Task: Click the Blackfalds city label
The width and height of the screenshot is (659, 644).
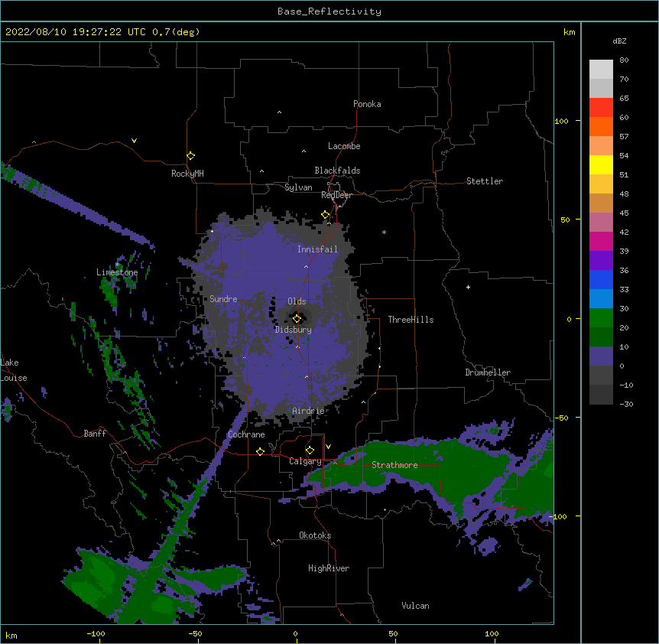Action: tap(337, 171)
